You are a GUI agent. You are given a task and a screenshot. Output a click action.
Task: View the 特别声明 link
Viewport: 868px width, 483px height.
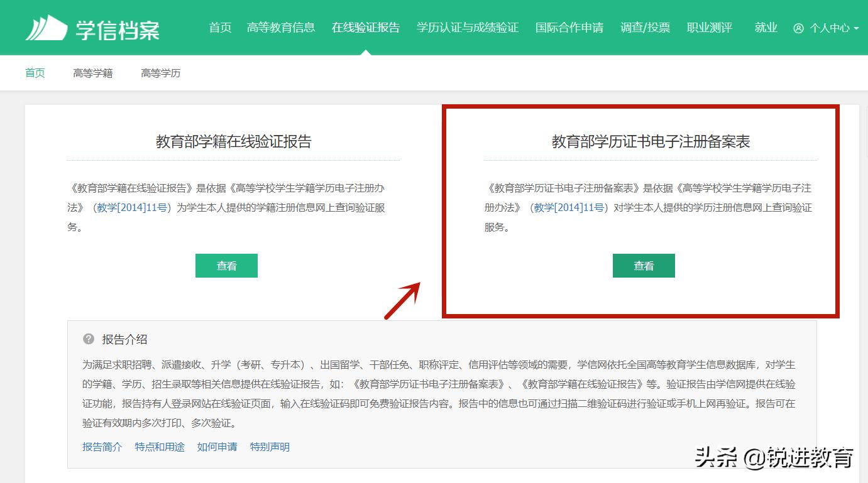(x=270, y=447)
